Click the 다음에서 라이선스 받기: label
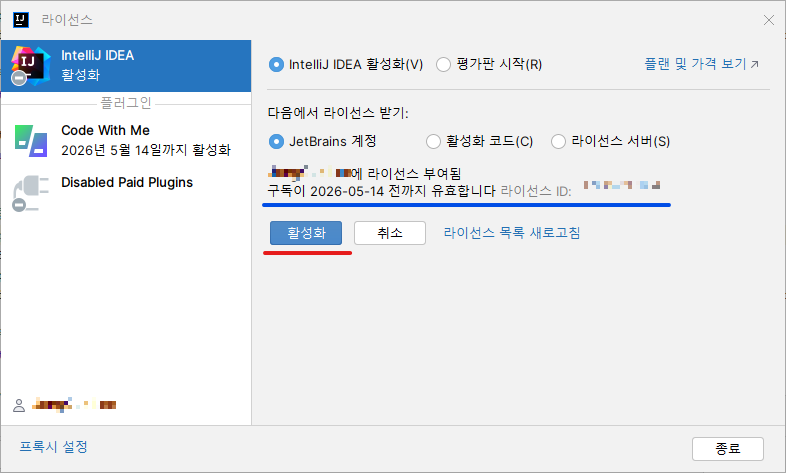 click(x=338, y=113)
